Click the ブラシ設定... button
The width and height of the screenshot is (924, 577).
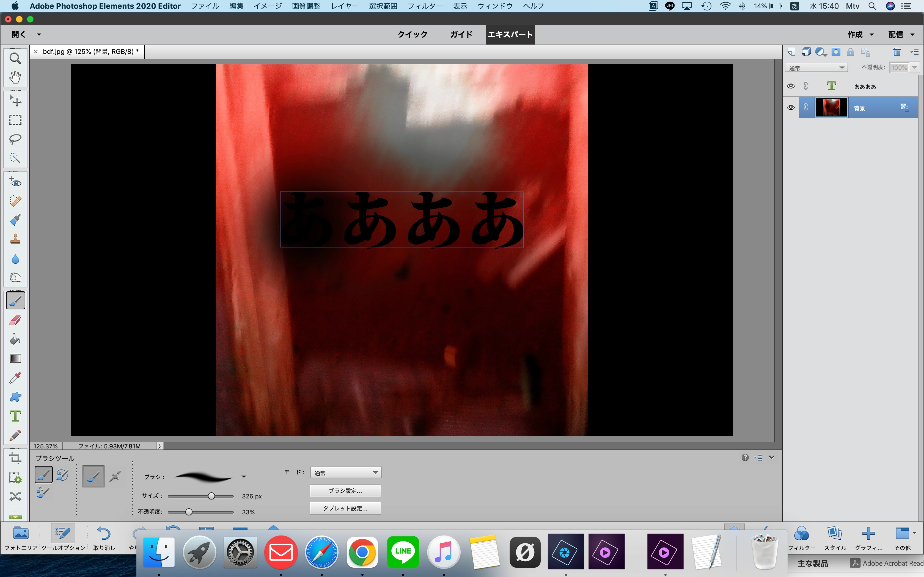point(345,491)
